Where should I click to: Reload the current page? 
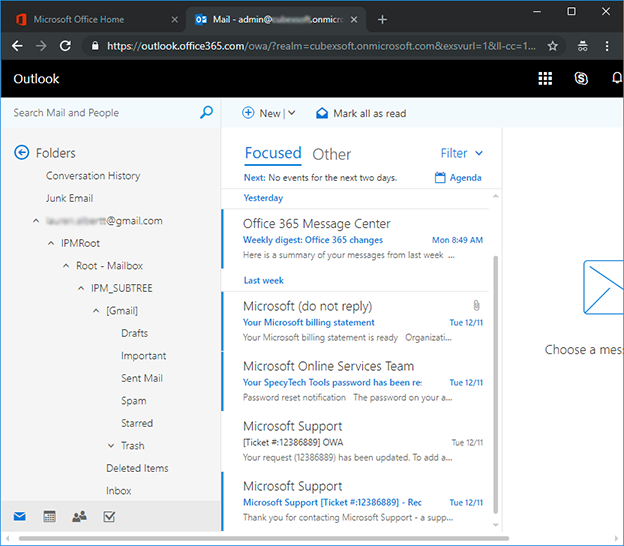point(65,46)
